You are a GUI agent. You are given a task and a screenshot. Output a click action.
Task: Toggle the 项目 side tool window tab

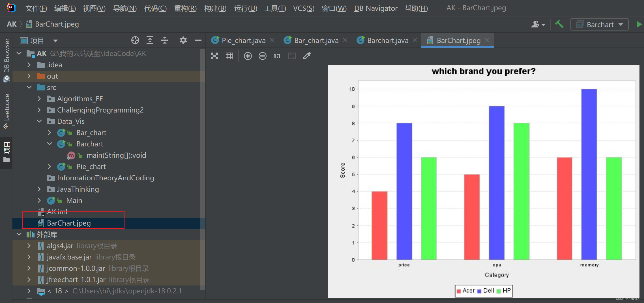(x=7, y=152)
